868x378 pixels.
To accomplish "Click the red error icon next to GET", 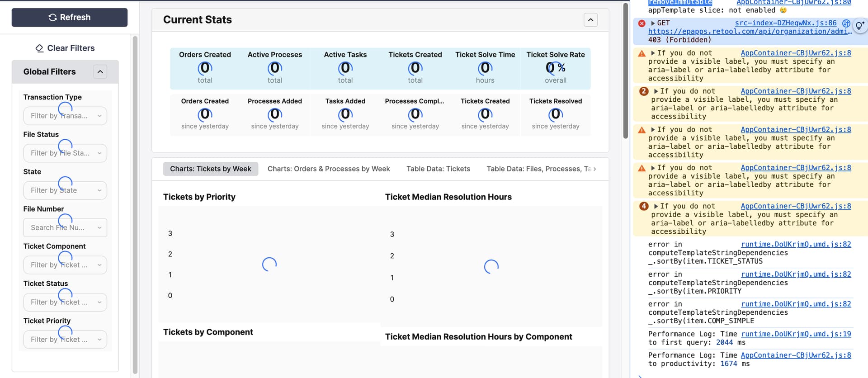I will pos(642,23).
